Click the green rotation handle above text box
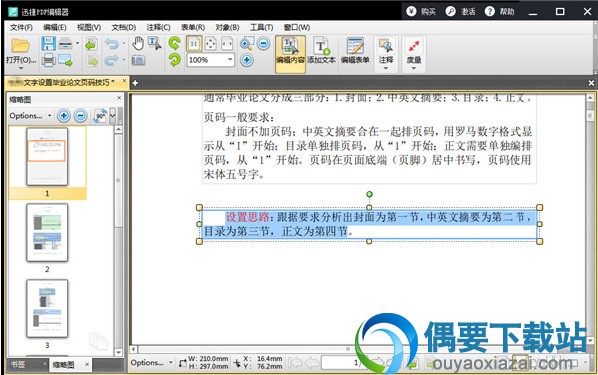This screenshot has height=375, width=598. point(369,195)
